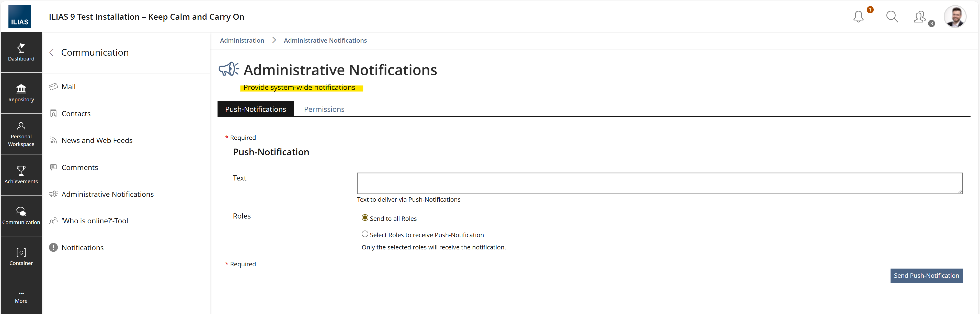Expand the More menu in the sidebar
The width and height of the screenshot is (980, 314).
coord(21,297)
